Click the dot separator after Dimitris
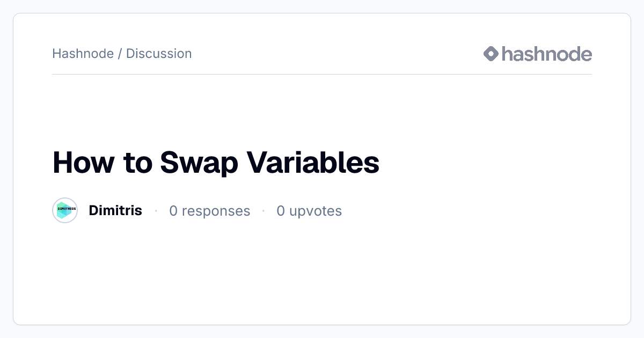This screenshot has height=338, width=644. [x=156, y=211]
